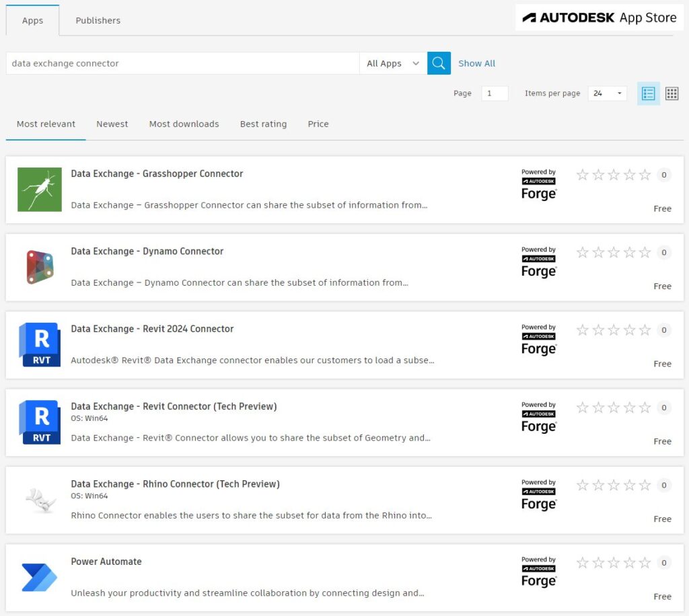Click Free price on Revit Connector Tech Preview
689x616 pixels.
click(x=662, y=441)
